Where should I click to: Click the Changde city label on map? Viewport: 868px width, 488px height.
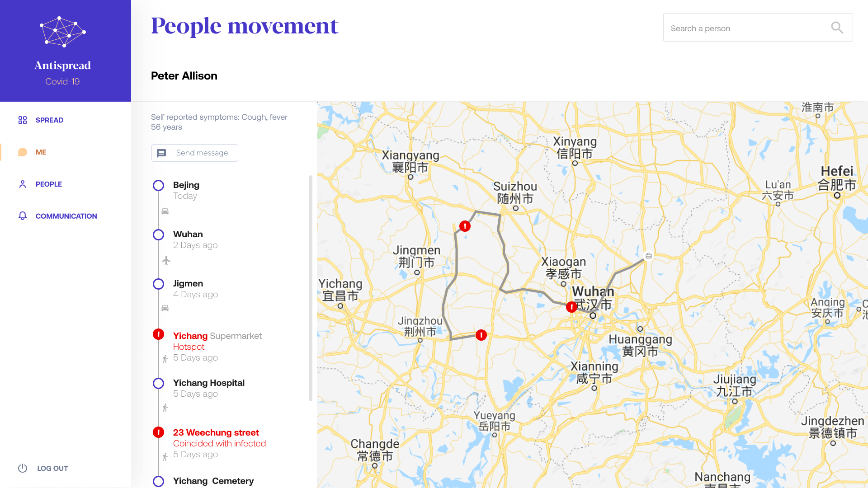point(375,450)
